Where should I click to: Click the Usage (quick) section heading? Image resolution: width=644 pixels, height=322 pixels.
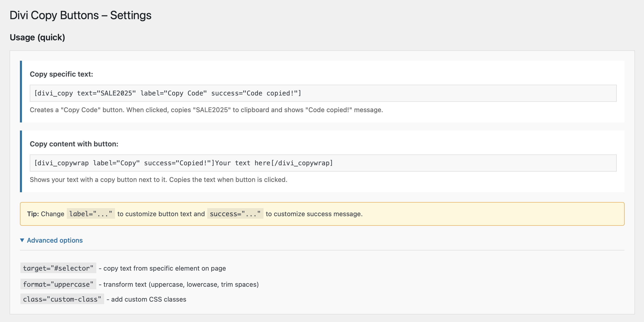[x=37, y=37]
